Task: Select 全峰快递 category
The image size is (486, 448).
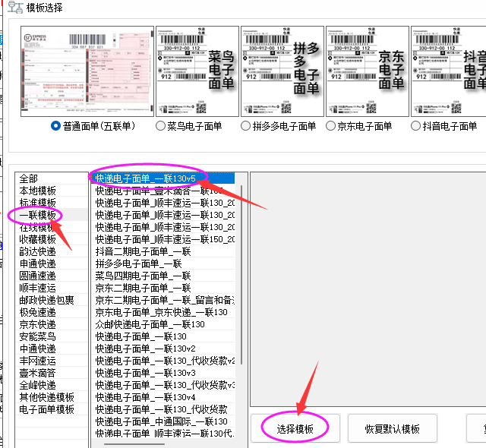Action: 52,385
